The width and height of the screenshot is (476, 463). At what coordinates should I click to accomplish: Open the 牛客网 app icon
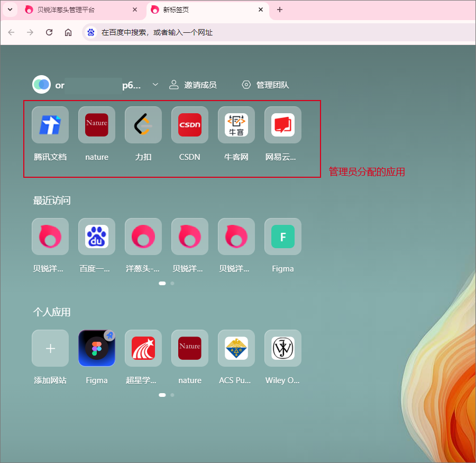coord(236,125)
